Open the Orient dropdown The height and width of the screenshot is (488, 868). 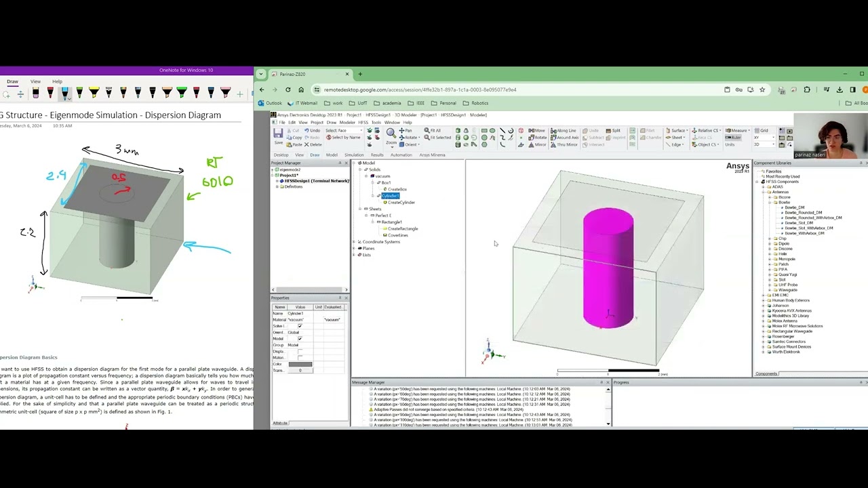coord(410,144)
